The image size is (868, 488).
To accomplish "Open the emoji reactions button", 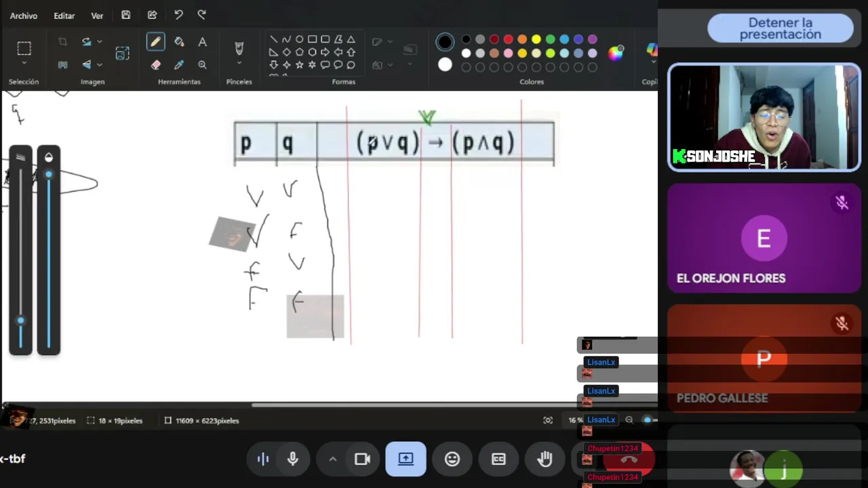I will click(452, 459).
